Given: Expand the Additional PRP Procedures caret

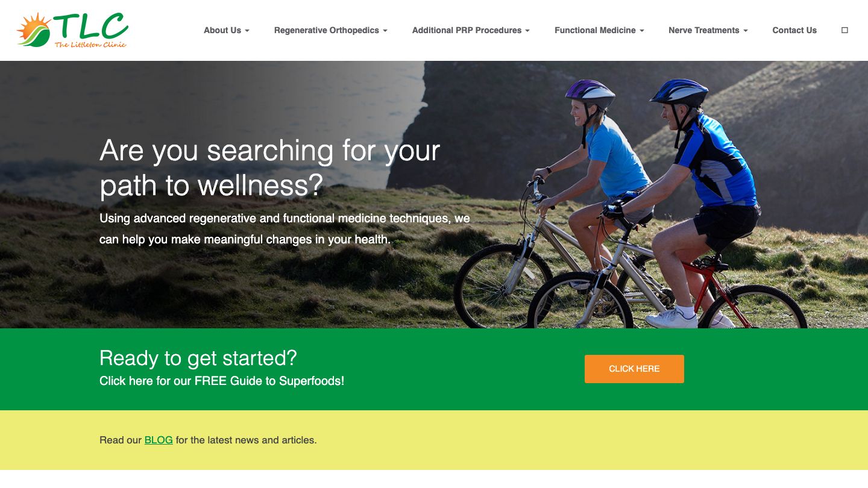Looking at the screenshot, I should 527,31.
